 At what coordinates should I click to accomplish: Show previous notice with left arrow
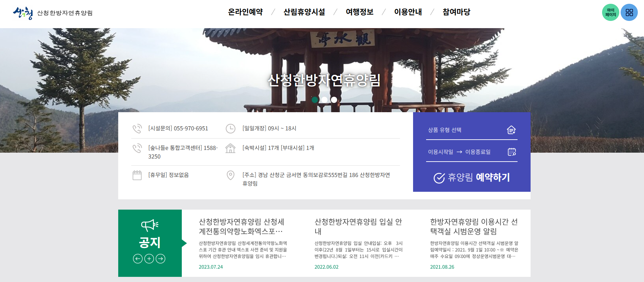138,259
